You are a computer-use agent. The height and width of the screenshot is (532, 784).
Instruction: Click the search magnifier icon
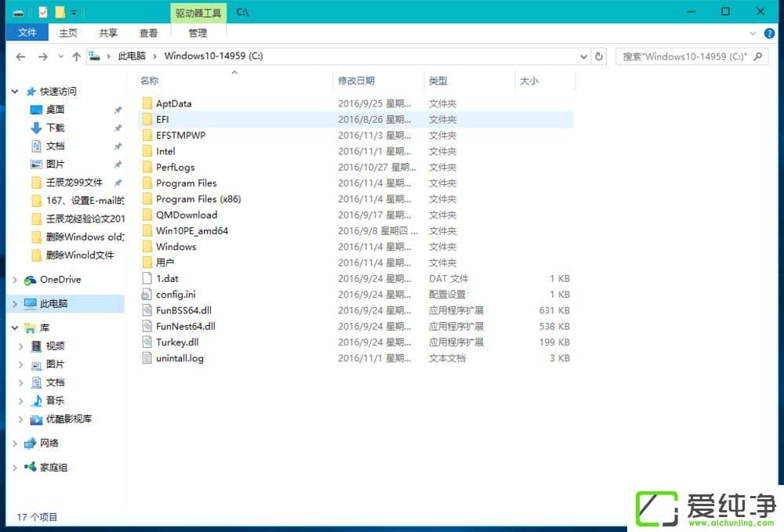pos(757,56)
